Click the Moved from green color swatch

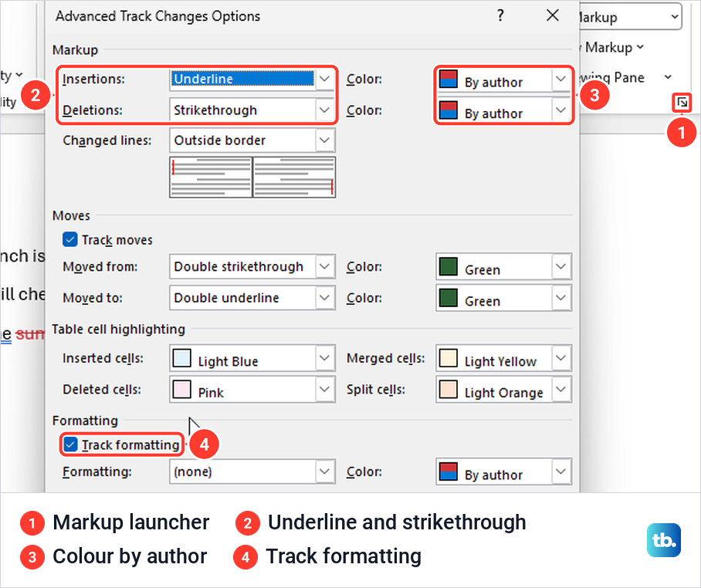448,266
